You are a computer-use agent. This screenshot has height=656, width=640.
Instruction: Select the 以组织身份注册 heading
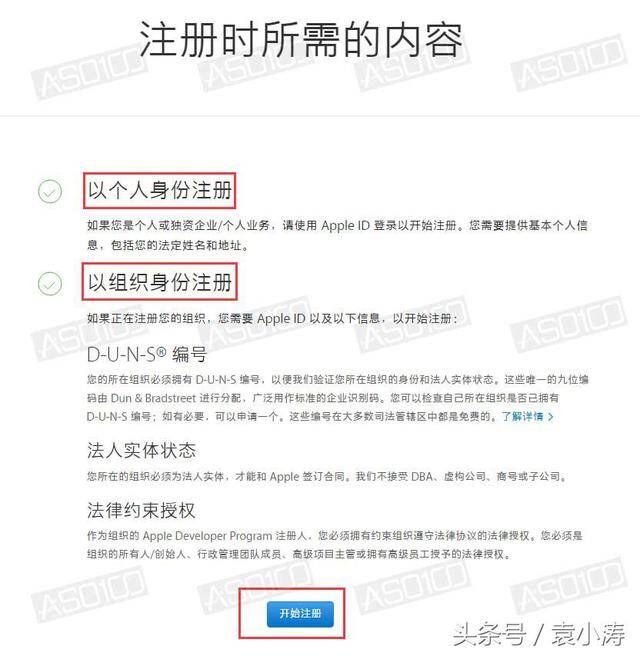(160, 282)
